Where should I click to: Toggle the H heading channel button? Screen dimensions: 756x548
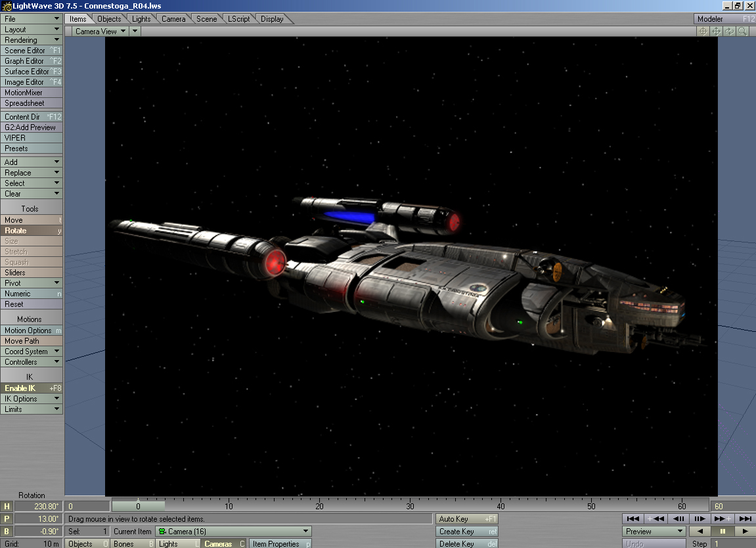(x=7, y=507)
